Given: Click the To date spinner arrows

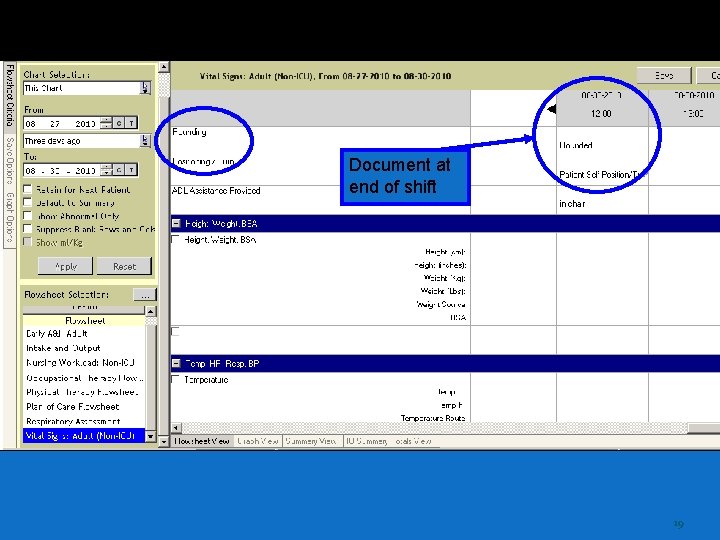Looking at the screenshot, I should pos(106,170).
